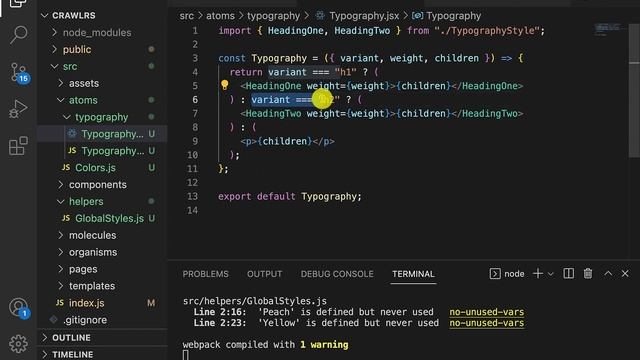Open the Accounts menu icon

tap(18, 307)
